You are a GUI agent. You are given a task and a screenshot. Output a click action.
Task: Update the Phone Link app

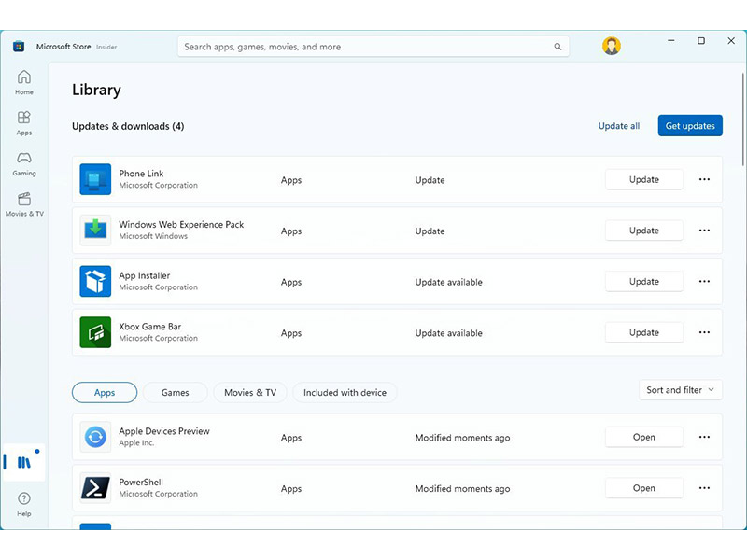coord(644,179)
